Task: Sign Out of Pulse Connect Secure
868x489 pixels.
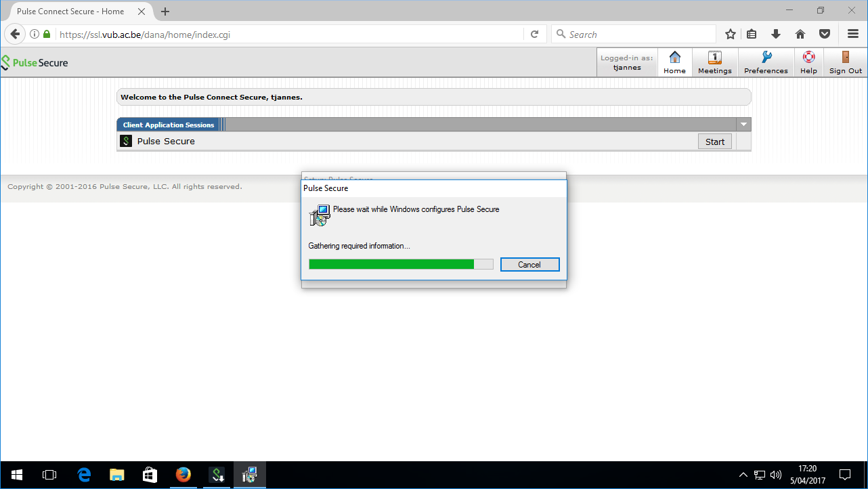Action: (x=846, y=62)
